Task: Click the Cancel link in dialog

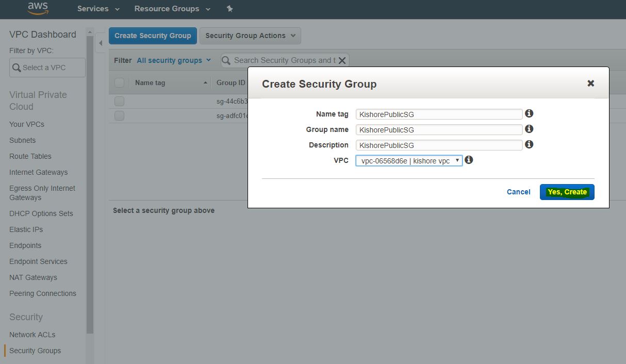Action: (518, 192)
